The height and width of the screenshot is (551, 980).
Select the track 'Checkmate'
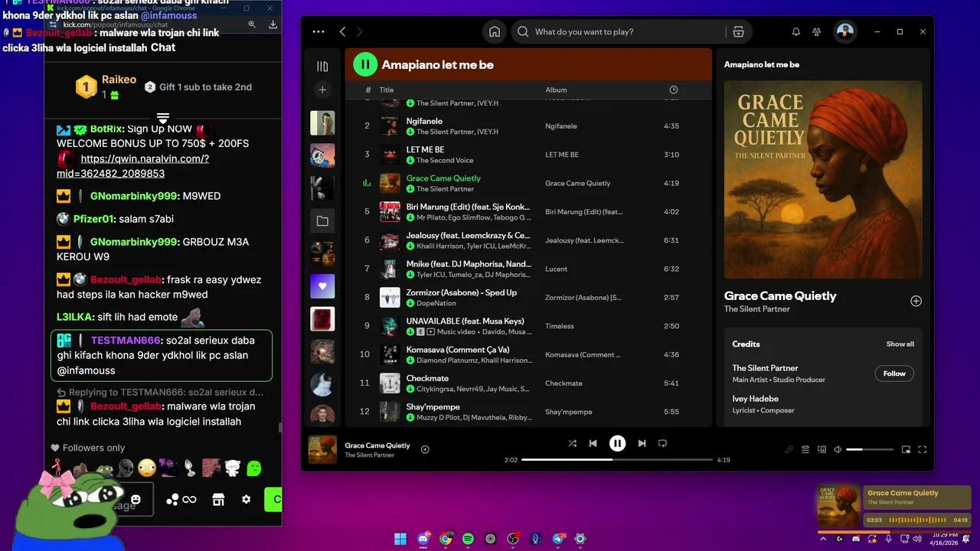(x=427, y=378)
